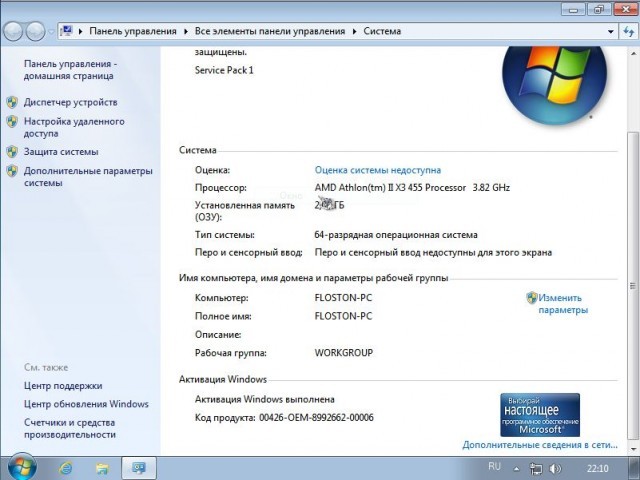
Task: Open Защита системы link
Action: [61, 152]
